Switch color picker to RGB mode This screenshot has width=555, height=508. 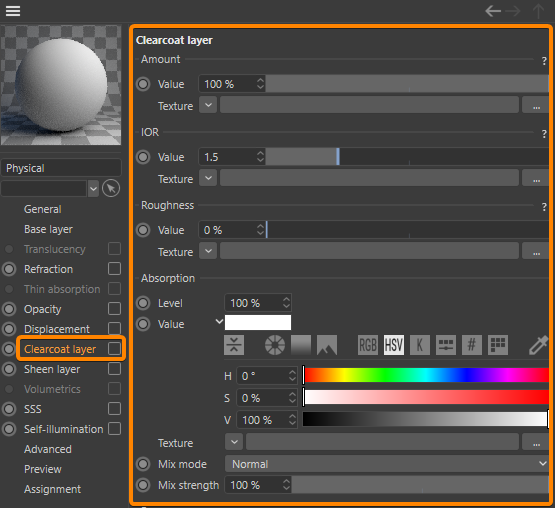368,345
